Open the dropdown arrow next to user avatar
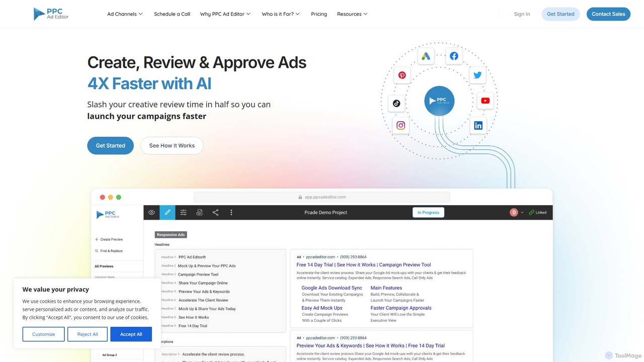The image size is (644, 362). [522, 213]
